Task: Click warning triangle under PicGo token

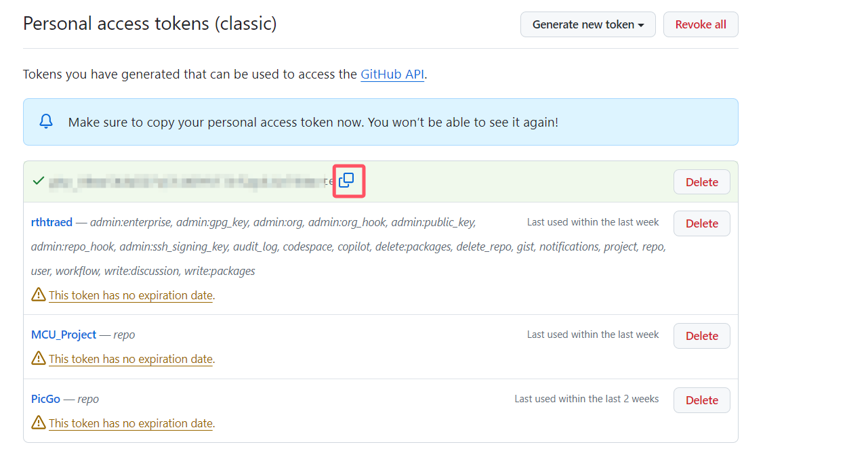Action: pos(39,423)
